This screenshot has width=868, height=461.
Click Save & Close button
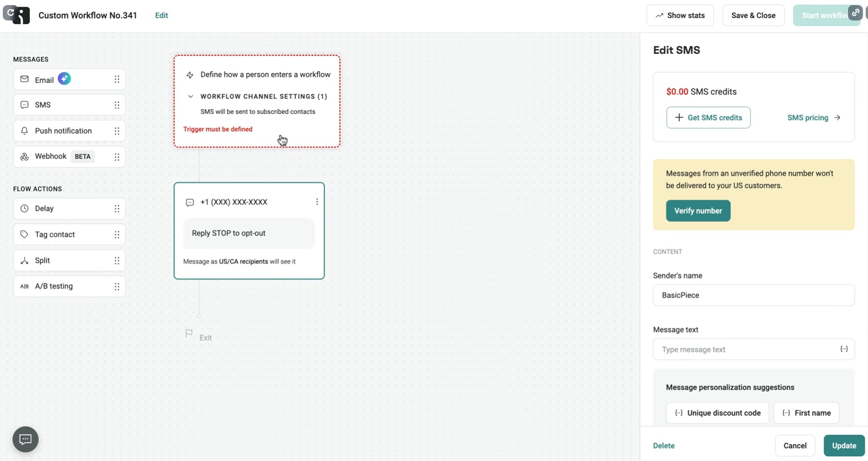pos(753,15)
